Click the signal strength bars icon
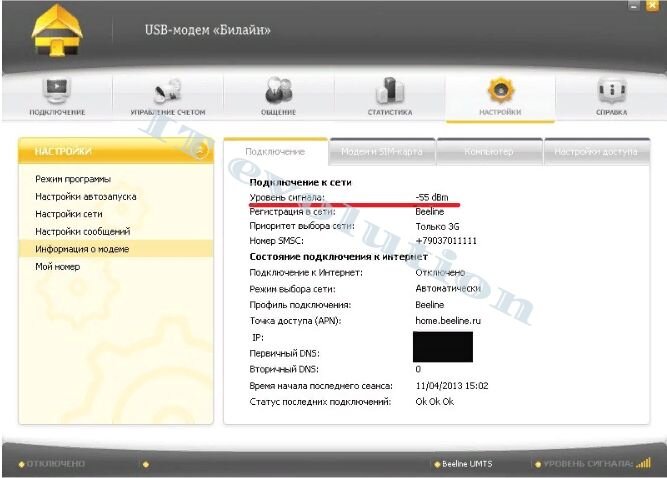The width and height of the screenshot is (667, 478). 643,463
